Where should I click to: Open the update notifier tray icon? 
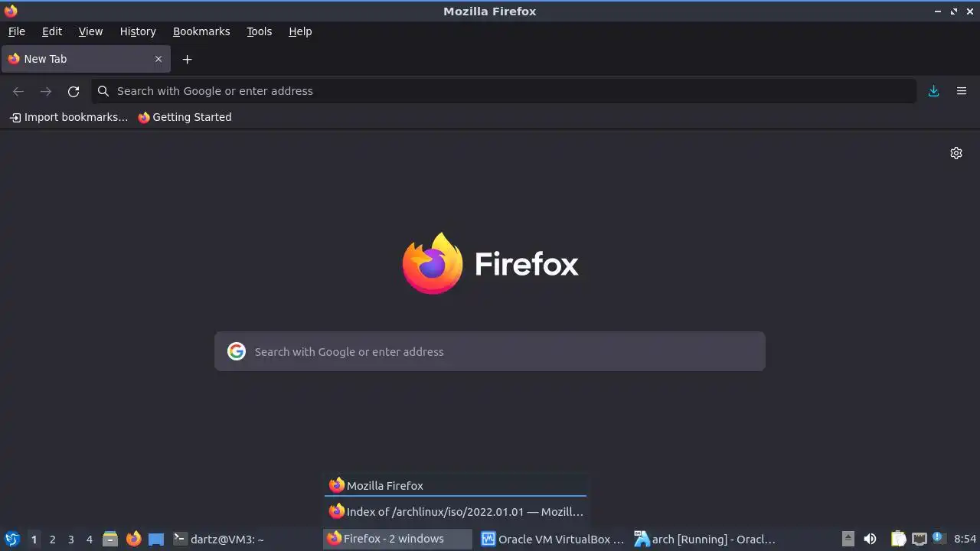[x=939, y=539]
